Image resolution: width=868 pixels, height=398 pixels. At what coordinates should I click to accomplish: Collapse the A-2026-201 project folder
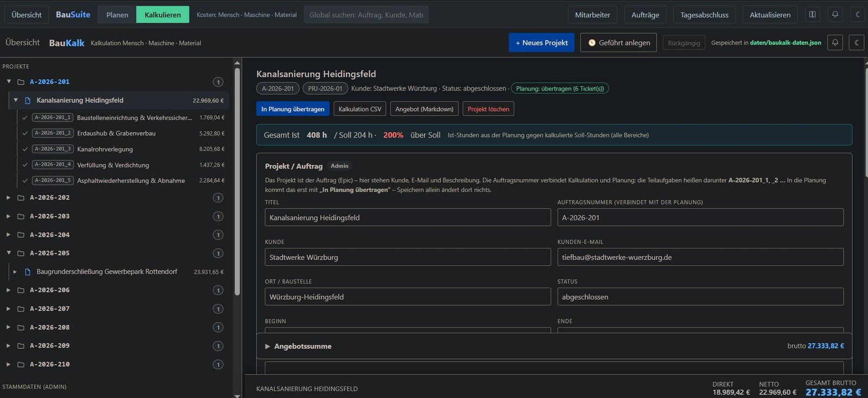pos(9,81)
